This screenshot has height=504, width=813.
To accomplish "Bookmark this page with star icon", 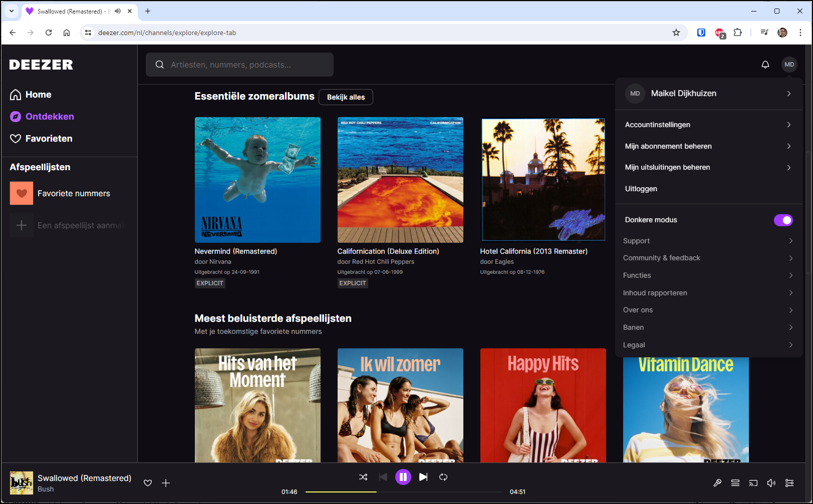I will click(x=676, y=33).
